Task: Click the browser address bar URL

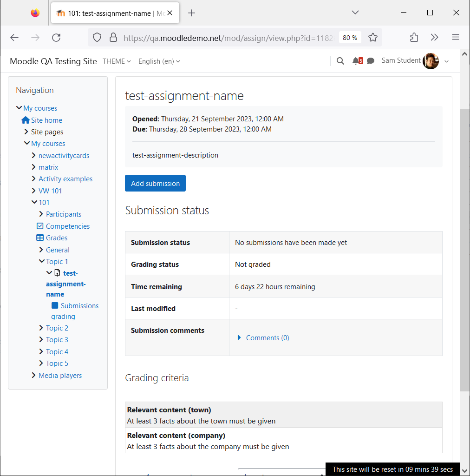Action: coord(228,38)
